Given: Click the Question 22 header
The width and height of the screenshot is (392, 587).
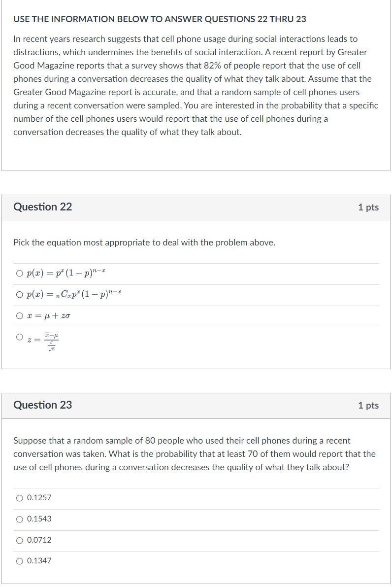Looking at the screenshot, I should pos(42,207).
